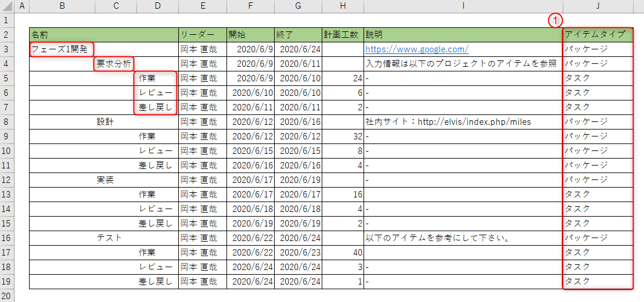Click the select-all corner above row 1
The image size is (644, 302).
8,6
